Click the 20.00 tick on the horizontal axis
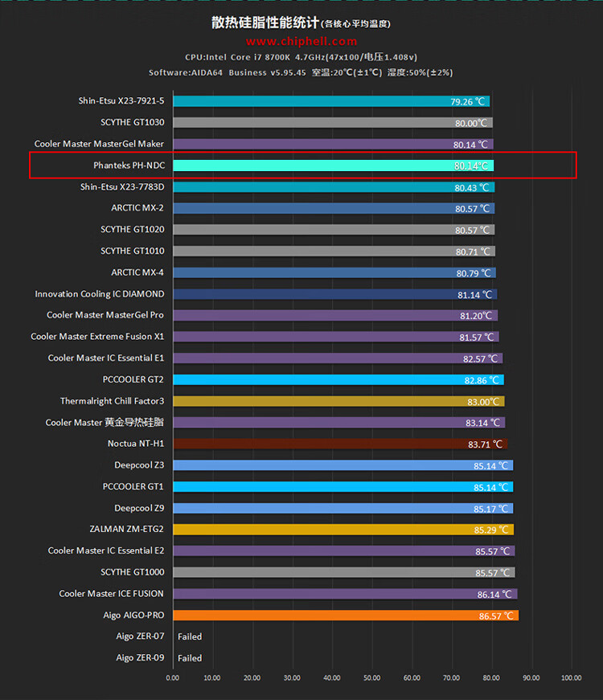 (x=252, y=677)
